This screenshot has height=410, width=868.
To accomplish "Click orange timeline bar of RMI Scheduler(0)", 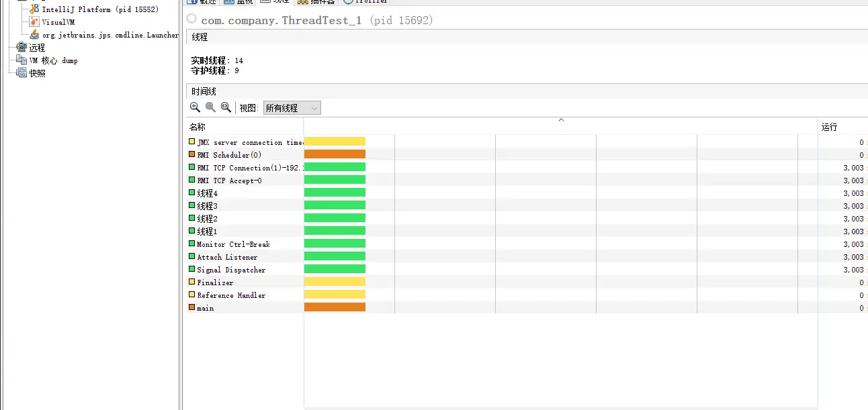I will pyautogui.click(x=335, y=154).
